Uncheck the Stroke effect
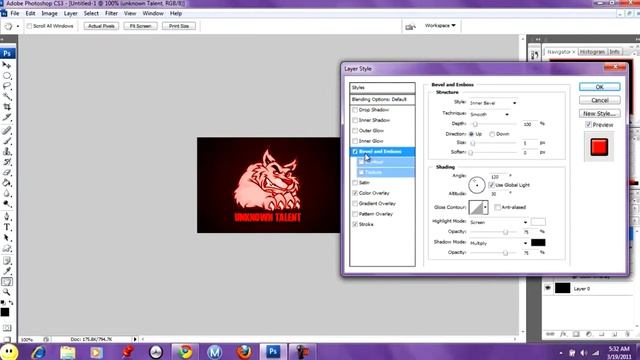 coord(355,224)
